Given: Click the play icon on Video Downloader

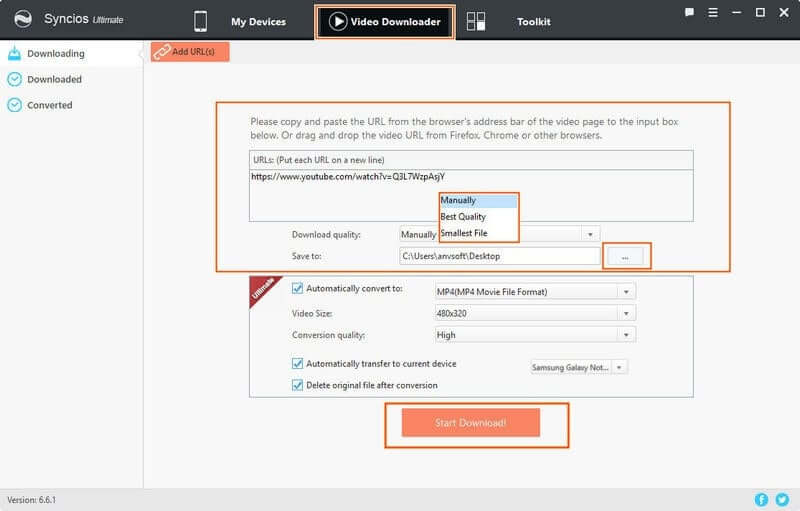Looking at the screenshot, I should [338, 21].
